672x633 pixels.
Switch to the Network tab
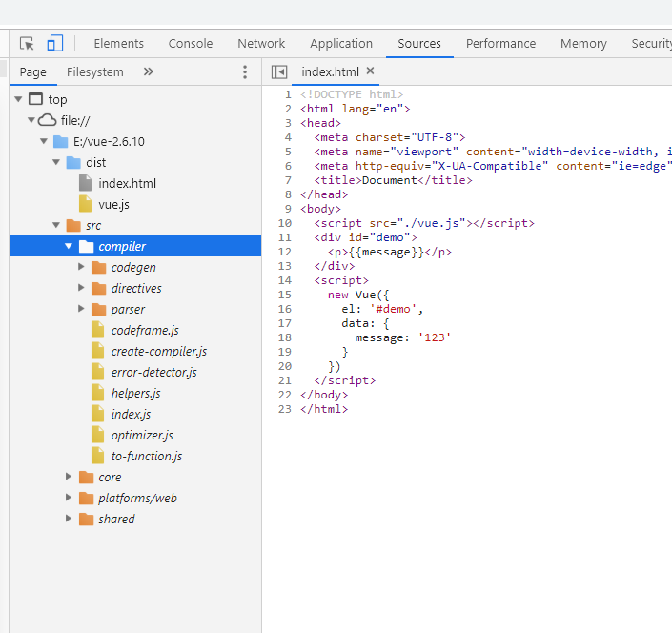click(x=261, y=43)
